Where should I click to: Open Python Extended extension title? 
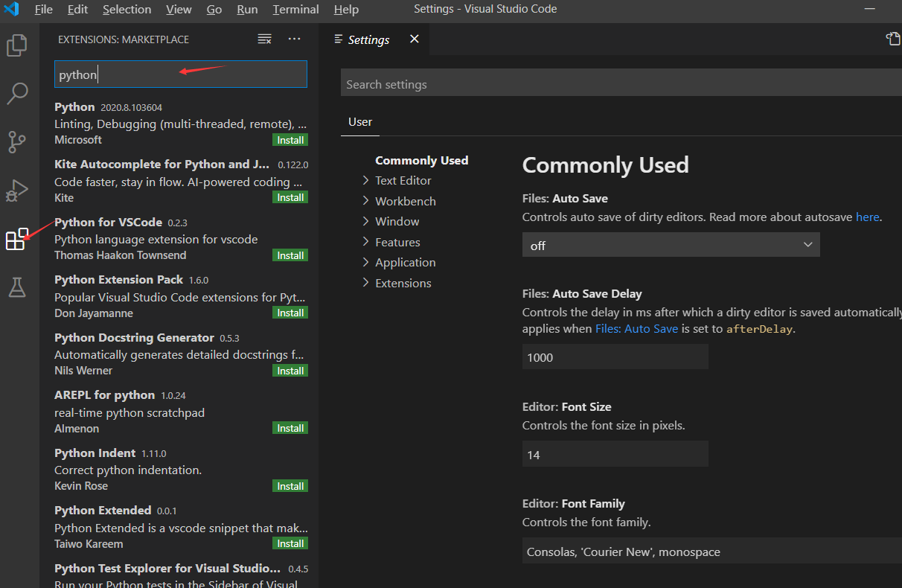point(103,511)
